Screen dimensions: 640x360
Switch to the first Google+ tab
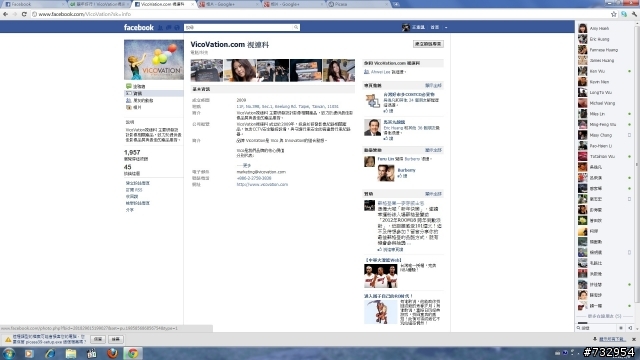click(x=229, y=4)
